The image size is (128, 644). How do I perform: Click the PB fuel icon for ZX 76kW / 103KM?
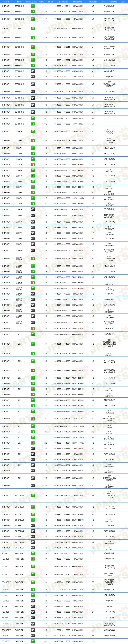[33, 384]
